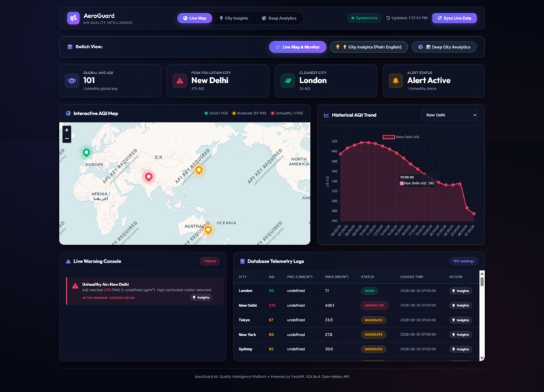Viewport: 544px width, 392px height.
Task: Click the green London map marker
Action: coord(86,153)
